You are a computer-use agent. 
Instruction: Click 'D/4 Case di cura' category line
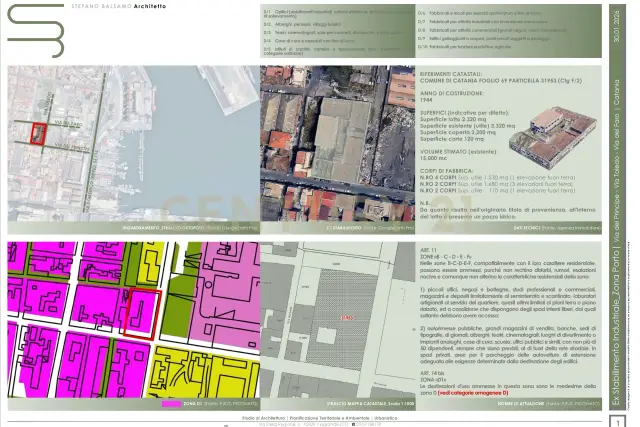309,41
